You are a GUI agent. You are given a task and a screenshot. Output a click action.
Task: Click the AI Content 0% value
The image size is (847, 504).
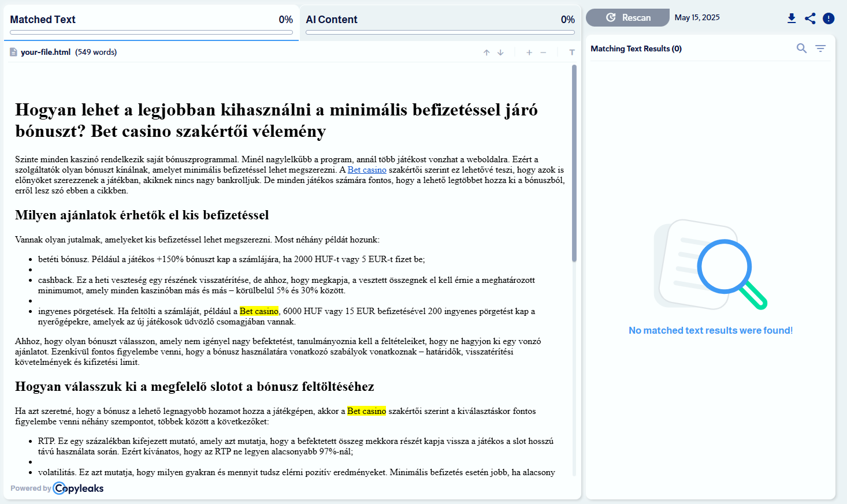point(567,20)
